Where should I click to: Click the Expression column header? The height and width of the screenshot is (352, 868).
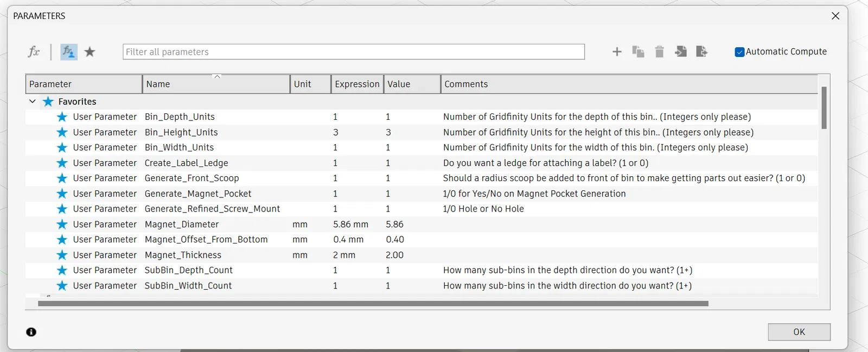click(357, 84)
